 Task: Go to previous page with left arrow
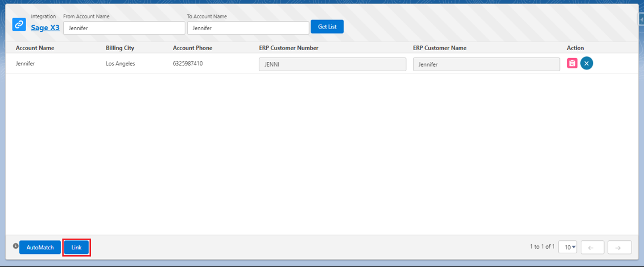pyautogui.click(x=591, y=247)
